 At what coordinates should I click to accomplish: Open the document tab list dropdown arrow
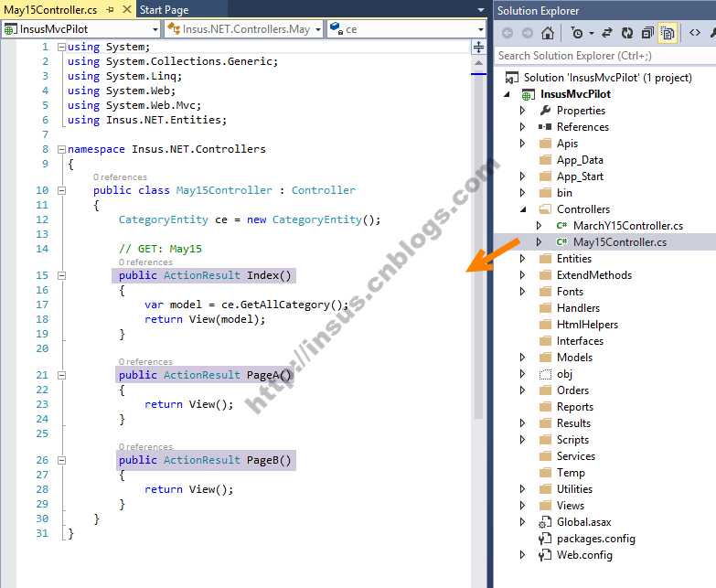tap(480, 9)
